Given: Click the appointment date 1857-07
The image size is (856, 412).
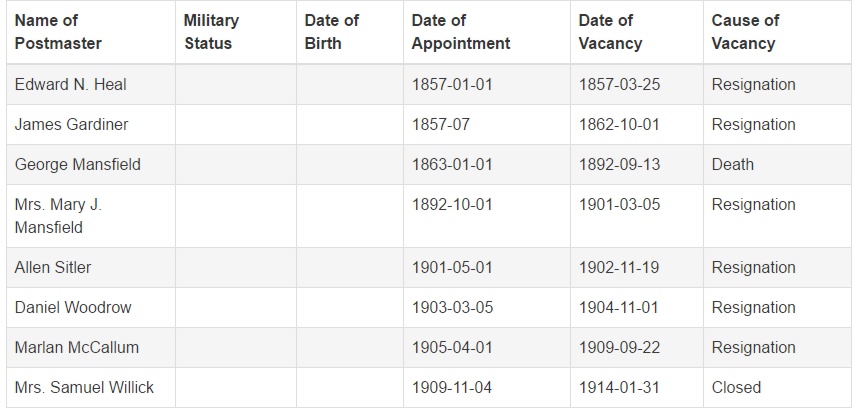Looking at the screenshot, I should [x=441, y=124].
